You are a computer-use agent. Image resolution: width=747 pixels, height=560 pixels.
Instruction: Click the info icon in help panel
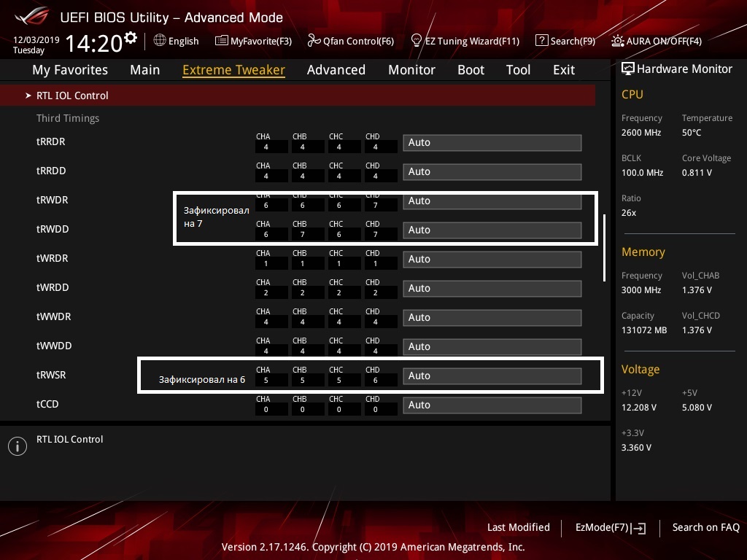(x=18, y=446)
